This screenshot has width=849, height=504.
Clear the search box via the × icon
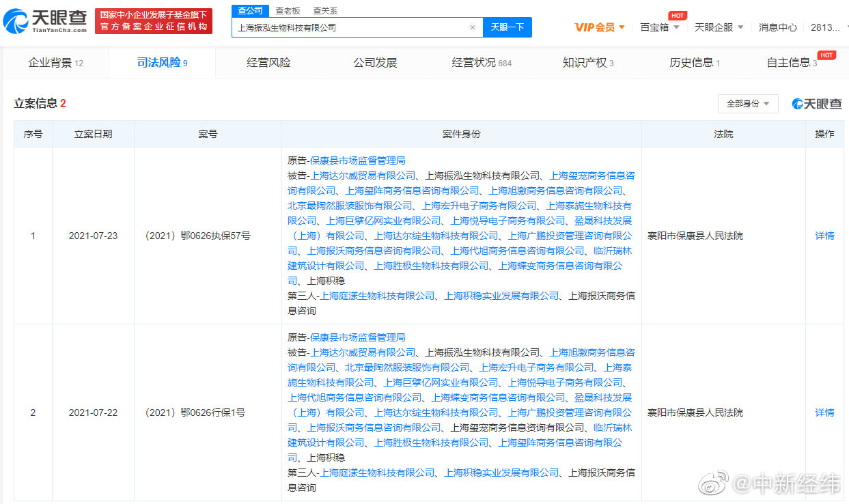point(472,27)
